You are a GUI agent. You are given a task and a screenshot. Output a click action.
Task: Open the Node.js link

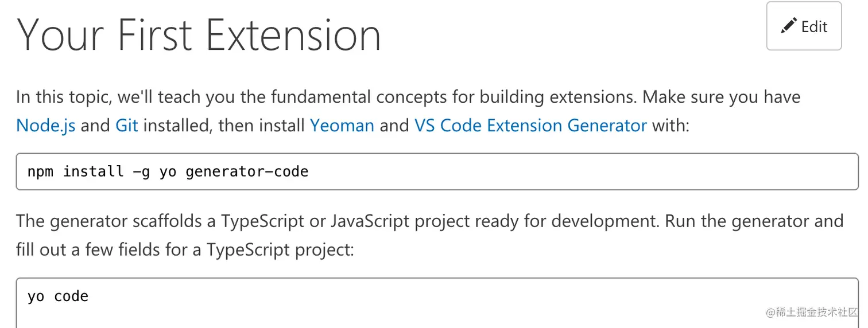click(45, 125)
